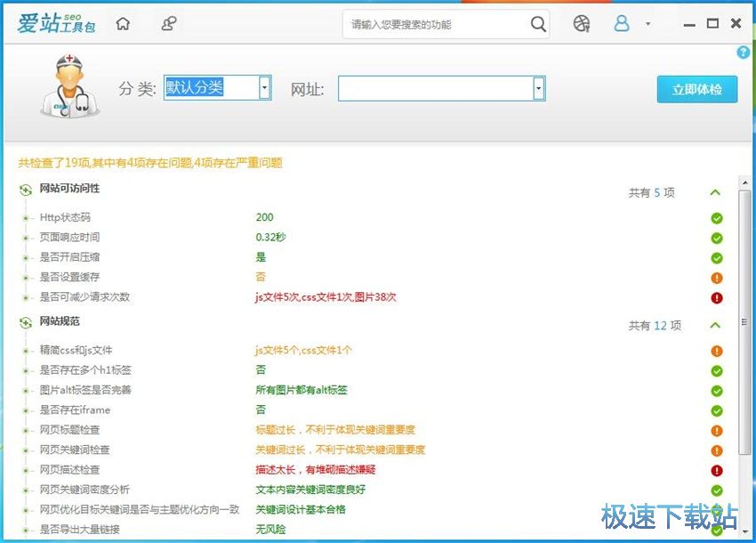Select the 是否存在多个h1标签 row

tap(374, 370)
